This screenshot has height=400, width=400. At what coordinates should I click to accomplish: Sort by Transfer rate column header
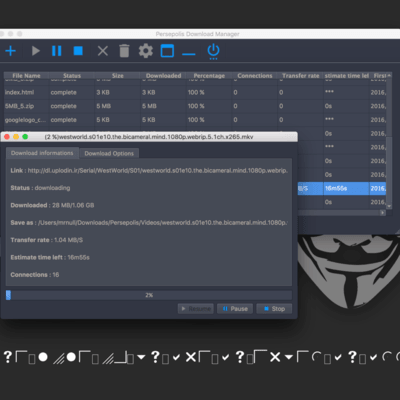pos(300,76)
